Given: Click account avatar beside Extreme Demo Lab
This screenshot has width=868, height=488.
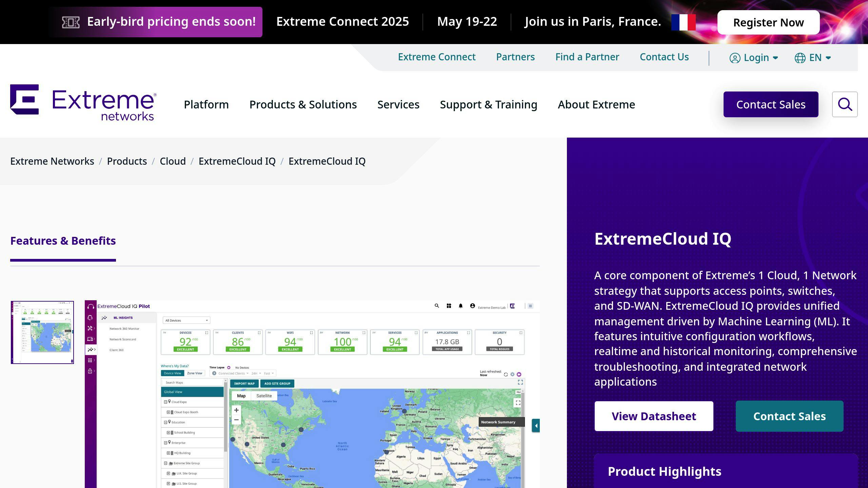Looking at the screenshot, I should coord(472,306).
